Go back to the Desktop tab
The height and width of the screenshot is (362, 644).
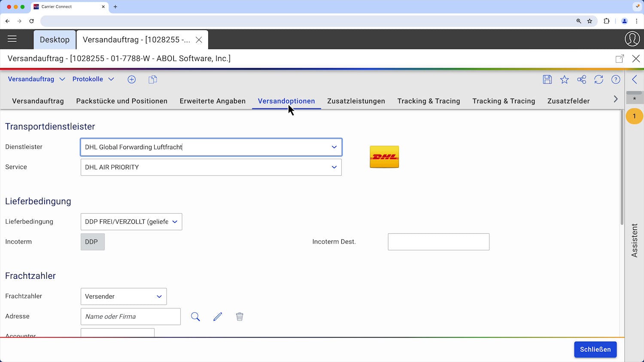pyautogui.click(x=55, y=39)
